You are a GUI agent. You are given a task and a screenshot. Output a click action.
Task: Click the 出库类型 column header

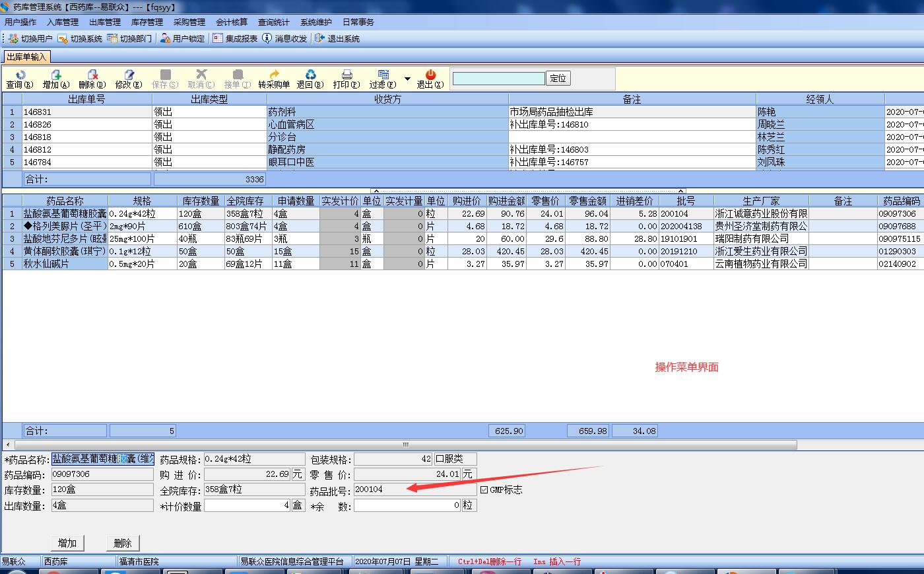(209, 99)
